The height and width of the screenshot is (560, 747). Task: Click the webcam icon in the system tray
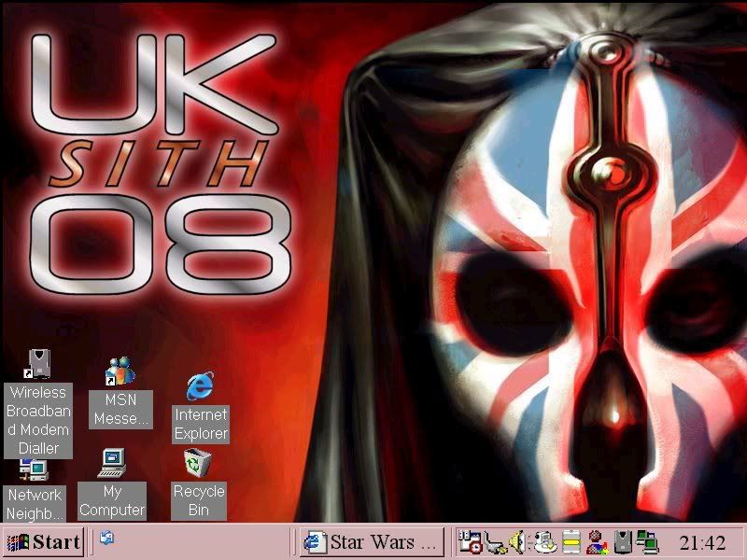coord(545,542)
